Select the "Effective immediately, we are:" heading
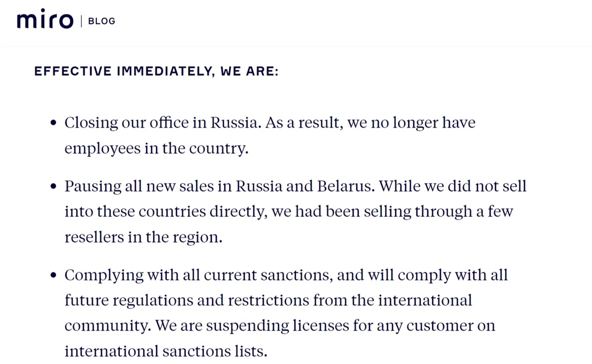 (156, 71)
